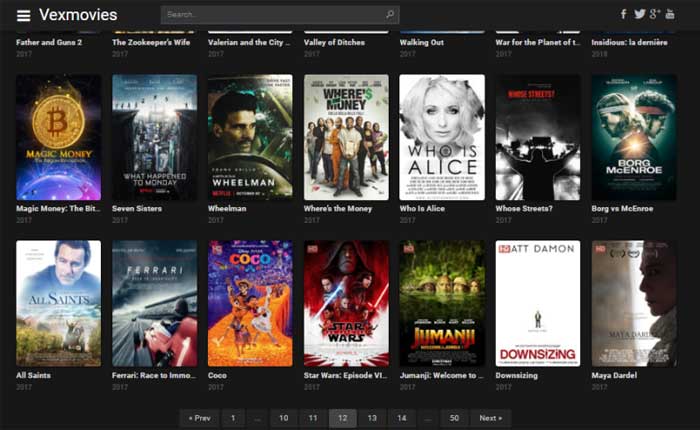Go to last page 50
Viewport: 700px width, 430px height.
pyautogui.click(x=454, y=418)
